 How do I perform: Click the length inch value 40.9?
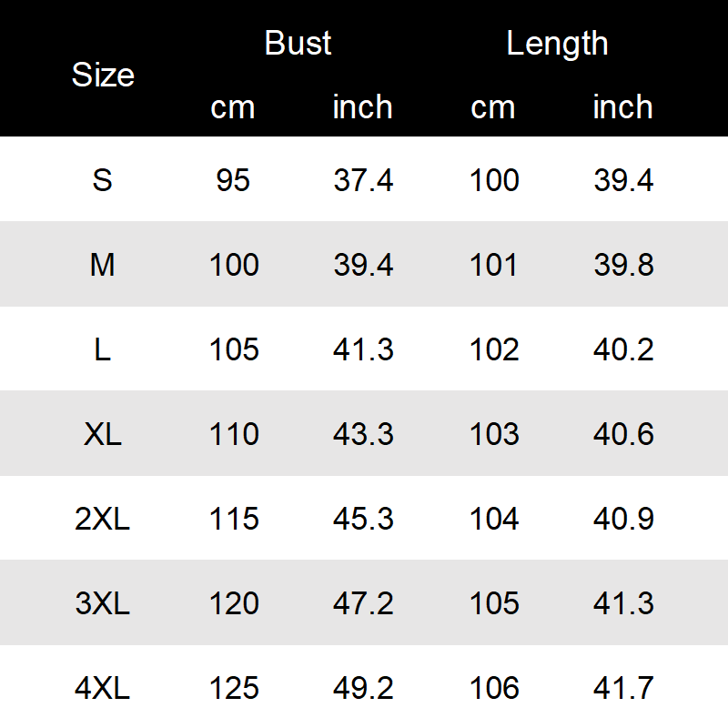[623, 519]
